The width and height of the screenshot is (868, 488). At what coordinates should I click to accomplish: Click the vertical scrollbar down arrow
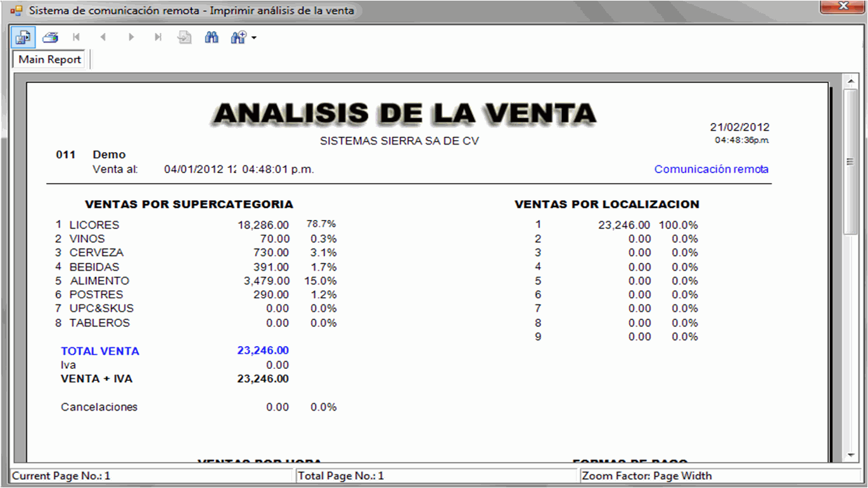pos(851,455)
